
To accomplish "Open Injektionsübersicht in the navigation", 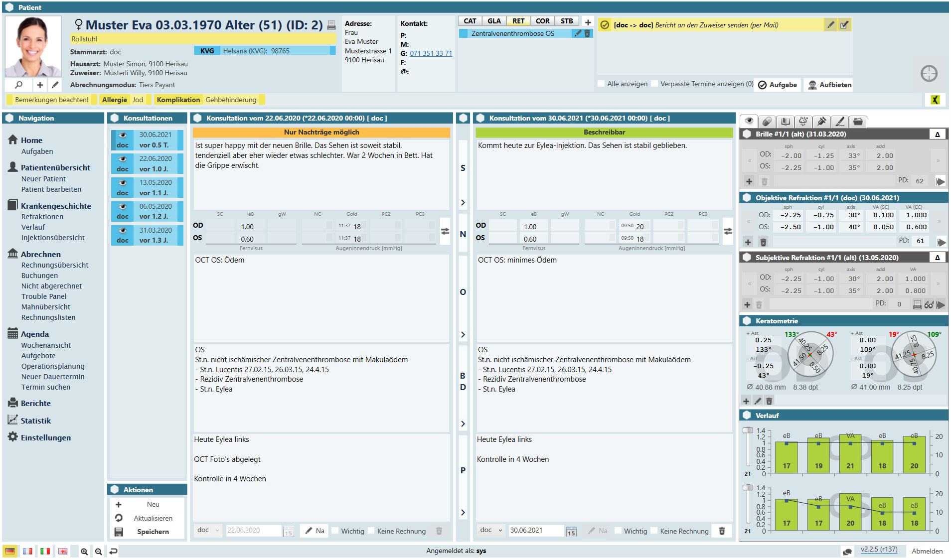I will (x=53, y=238).
